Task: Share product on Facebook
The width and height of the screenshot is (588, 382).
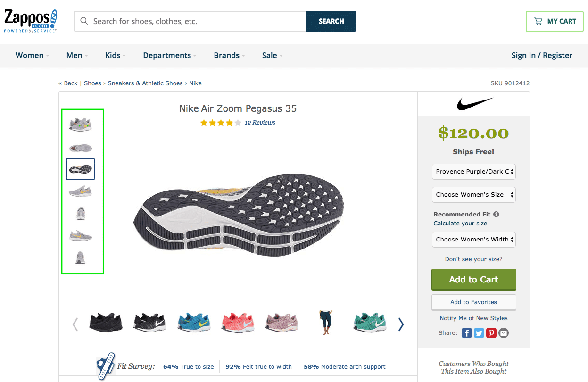Action: click(x=467, y=333)
